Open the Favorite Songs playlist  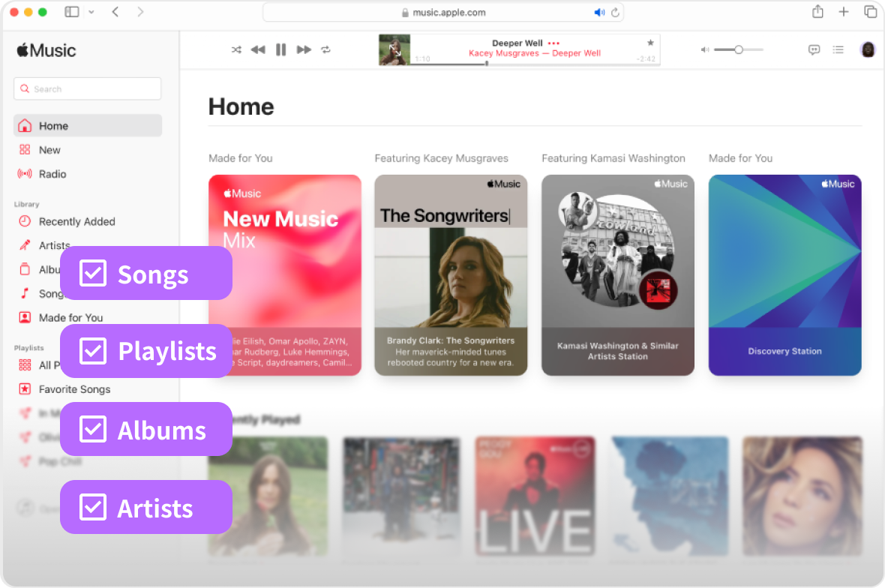click(x=75, y=388)
